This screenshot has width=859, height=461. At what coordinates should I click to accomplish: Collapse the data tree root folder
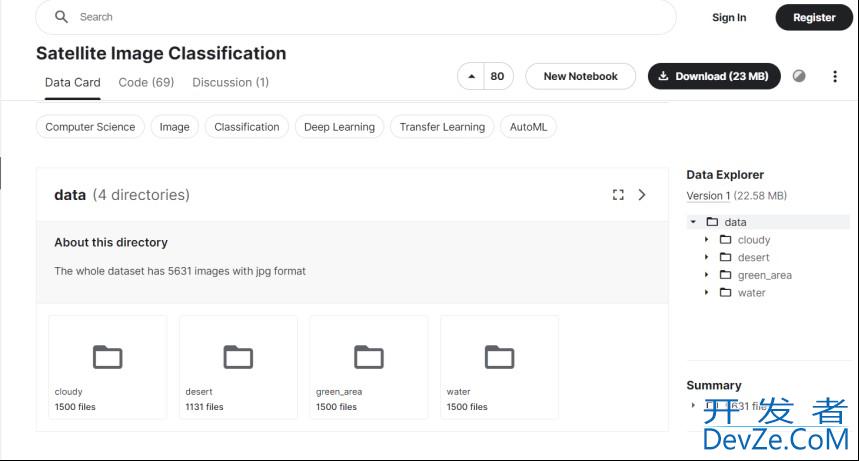click(693, 222)
